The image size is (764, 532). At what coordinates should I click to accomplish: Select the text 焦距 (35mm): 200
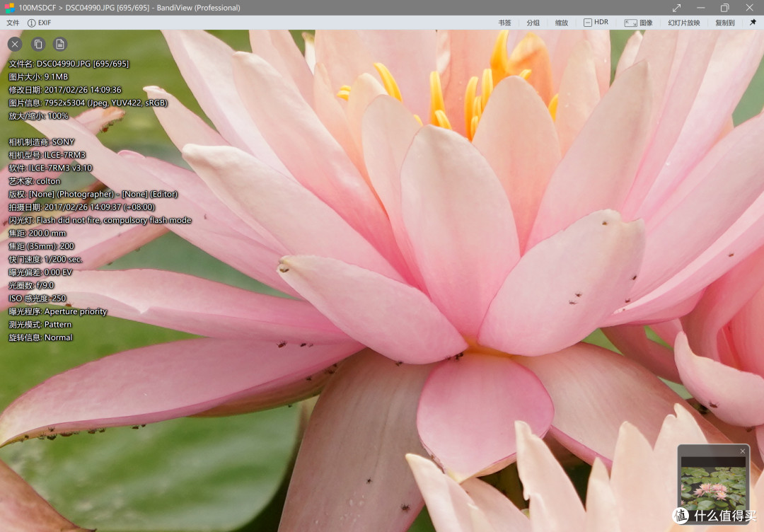pos(42,246)
